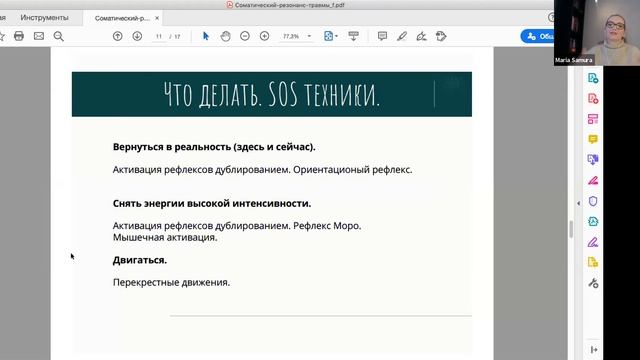Click Maria Samura's video thumbnail
640x360 pixels.
[597, 33]
